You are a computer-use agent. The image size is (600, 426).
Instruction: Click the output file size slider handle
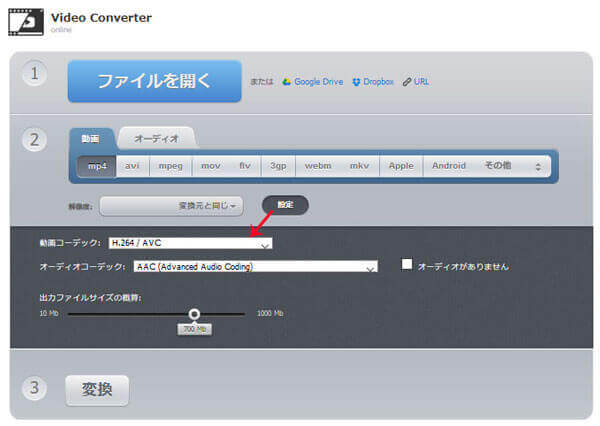pos(194,314)
